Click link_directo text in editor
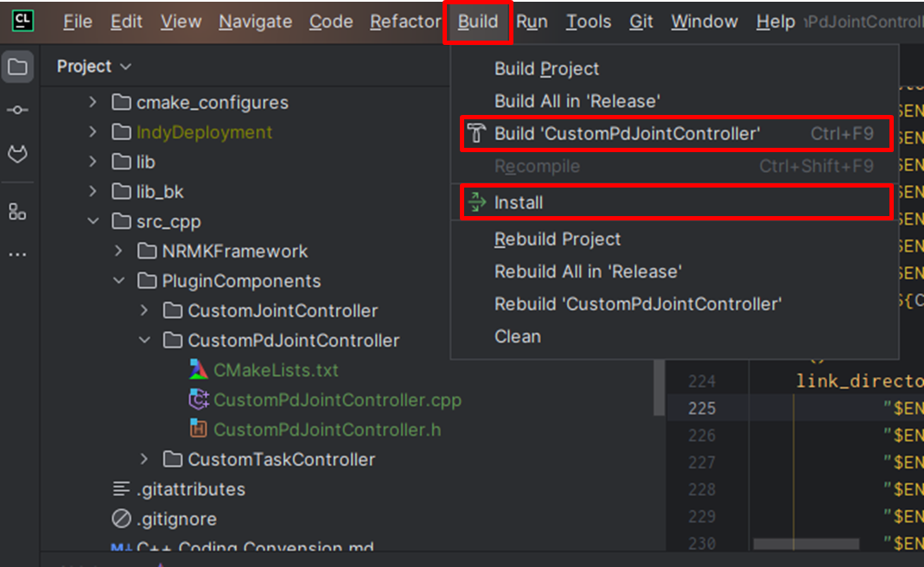 coord(859,381)
